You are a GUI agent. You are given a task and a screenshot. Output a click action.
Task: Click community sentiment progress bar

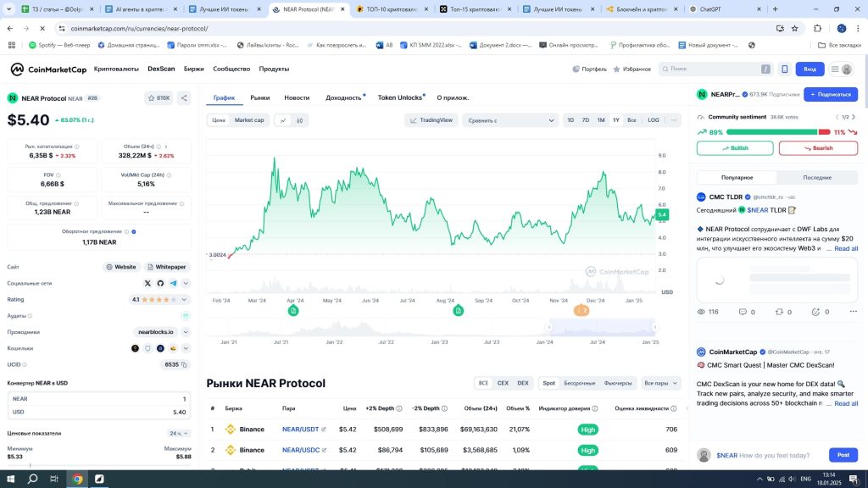778,132
